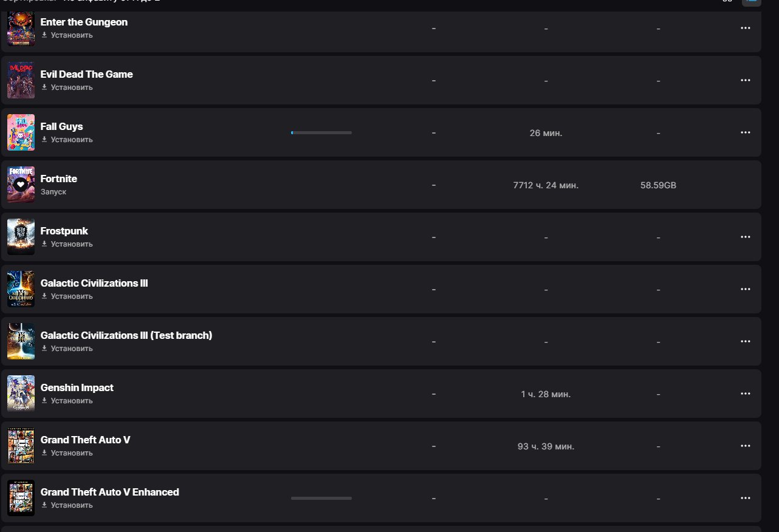The image size is (779, 532).
Task: Open the three-dot menu for Galactic Civilizations III
Action: click(746, 289)
